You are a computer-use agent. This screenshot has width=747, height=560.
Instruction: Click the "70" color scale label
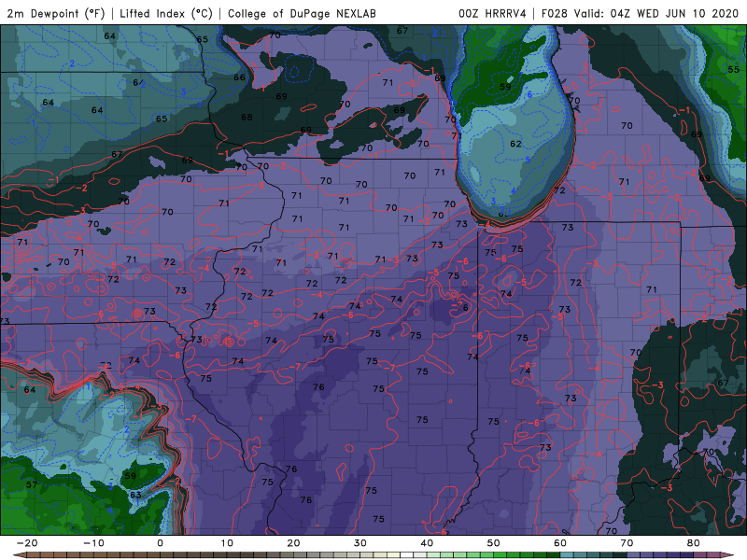click(x=627, y=543)
